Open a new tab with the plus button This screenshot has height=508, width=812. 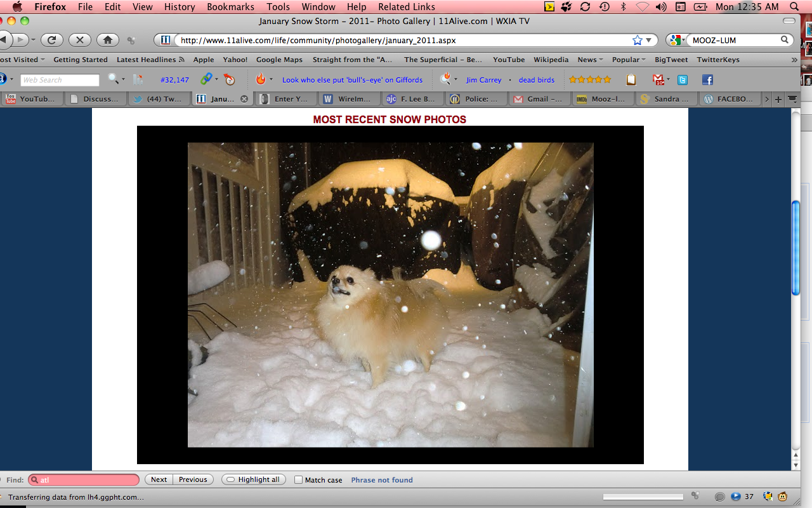tap(778, 99)
